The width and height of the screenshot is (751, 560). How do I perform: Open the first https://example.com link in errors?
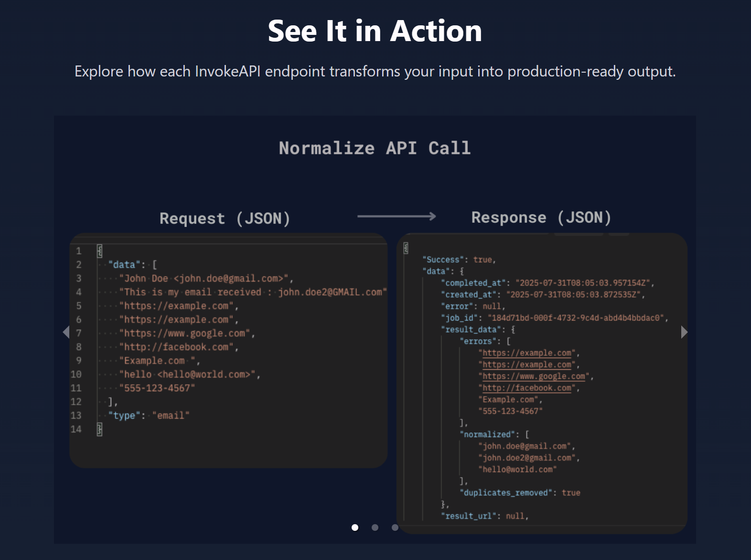(526, 353)
